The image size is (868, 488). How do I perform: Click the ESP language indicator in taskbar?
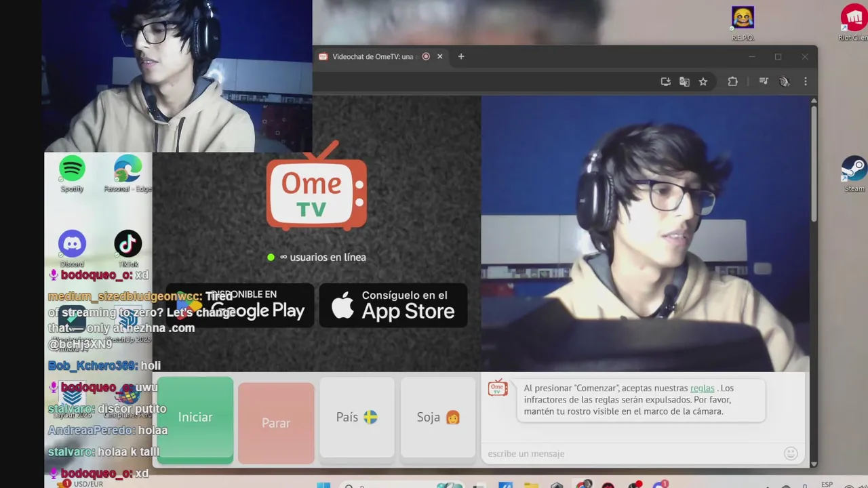pyautogui.click(x=827, y=484)
